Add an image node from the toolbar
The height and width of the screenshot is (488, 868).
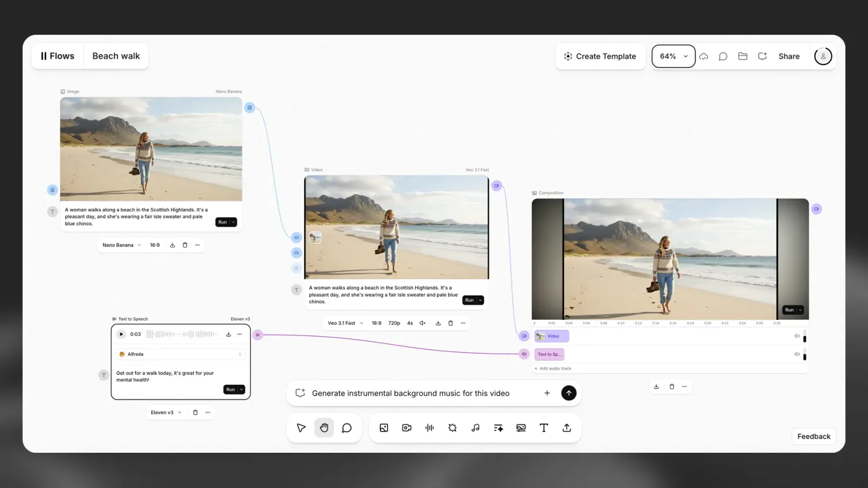[x=384, y=428]
